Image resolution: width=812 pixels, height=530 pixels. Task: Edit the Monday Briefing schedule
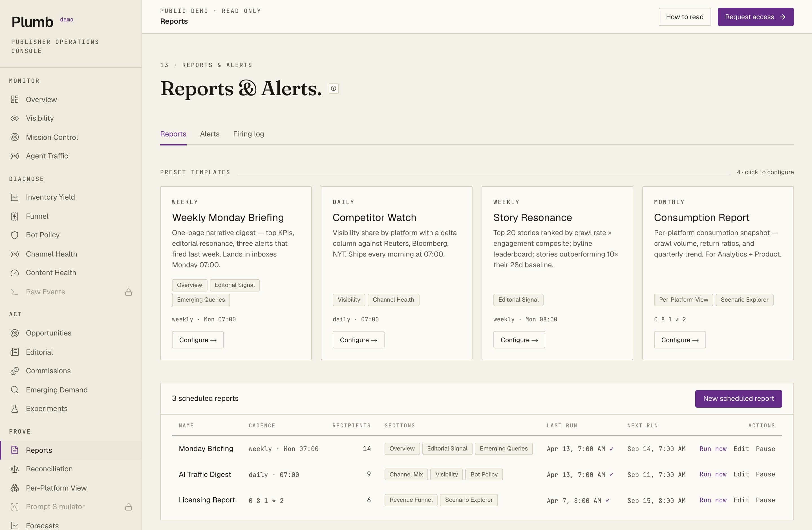pos(741,449)
